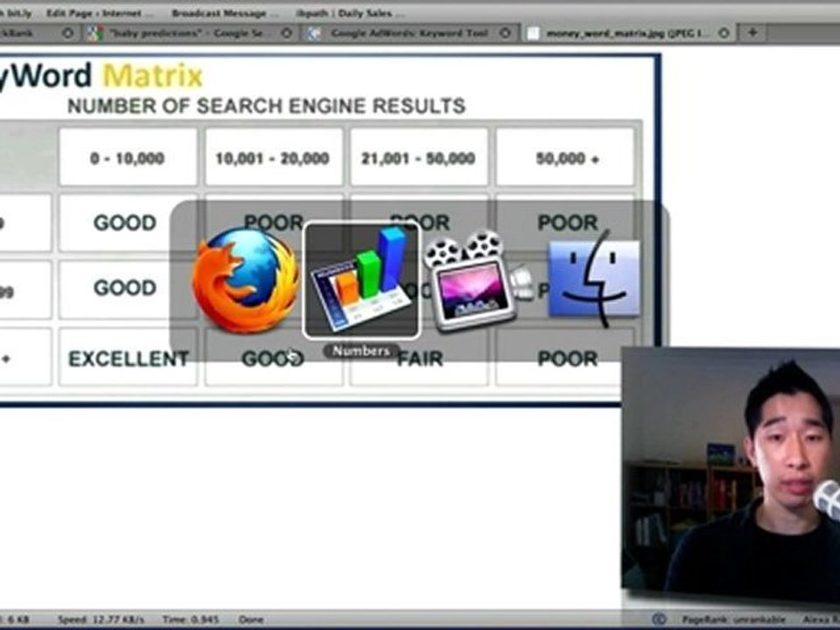This screenshot has width=840, height=630.
Task: Click the Google favicon on baby predictions tab
Action: (x=95, y=33)
